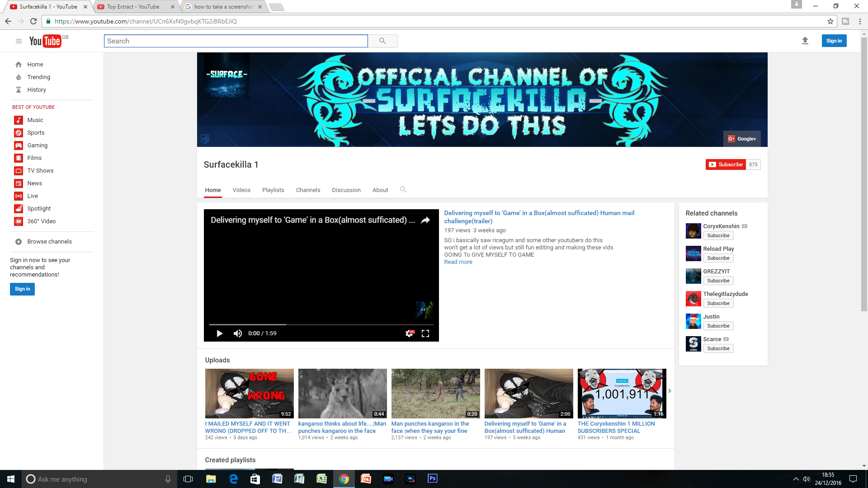Play the featured channel video
The height and width of the screenshot is (488, 868).
220,333
